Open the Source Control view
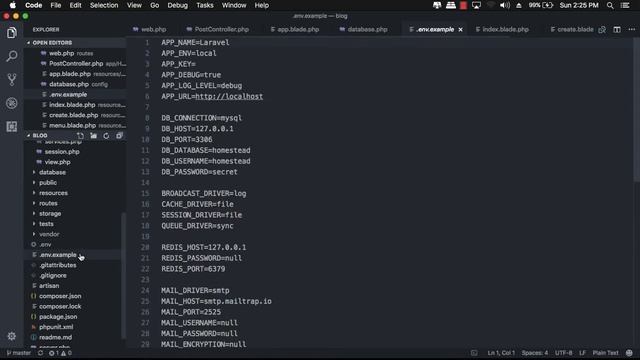Viewport: 640px width, 360px height. point(12,79)
